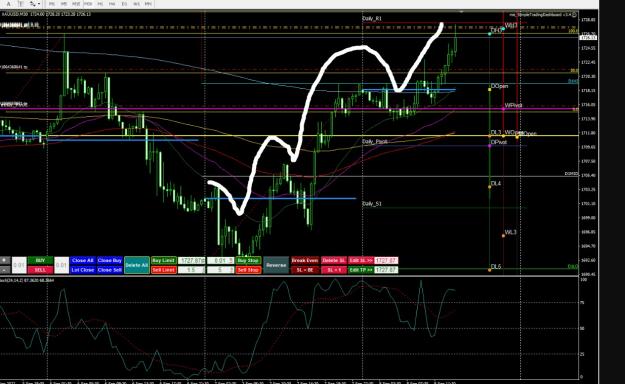
Task: Click the WL3 marker label
Action: [511, 232]
